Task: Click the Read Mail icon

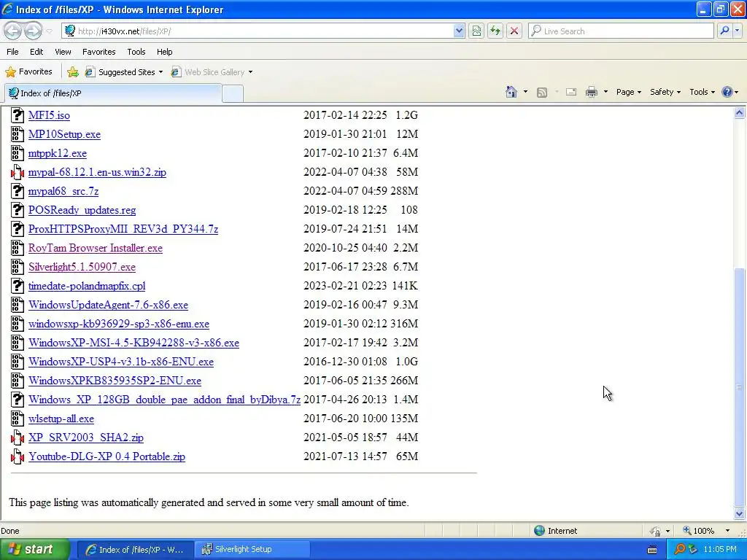Action: click(571, 92)
